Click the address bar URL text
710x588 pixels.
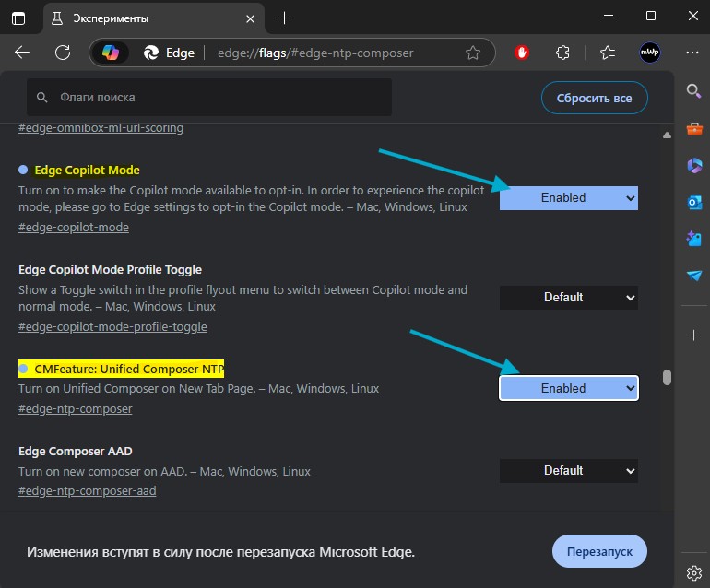315,53
